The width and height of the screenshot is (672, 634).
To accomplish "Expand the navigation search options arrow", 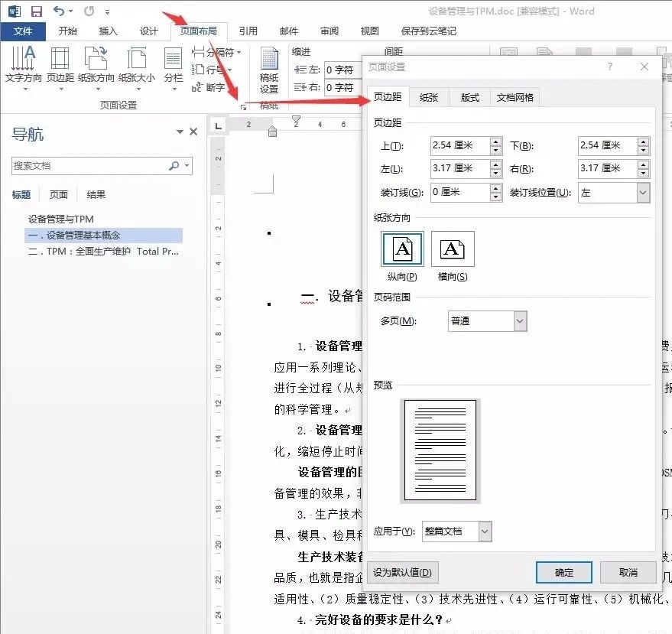I will pyautogui.click(x=187, y=165).
